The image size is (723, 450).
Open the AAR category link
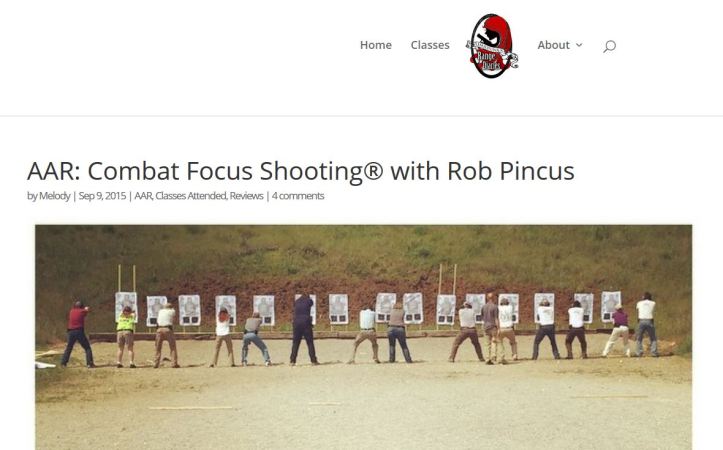(143, 196)
